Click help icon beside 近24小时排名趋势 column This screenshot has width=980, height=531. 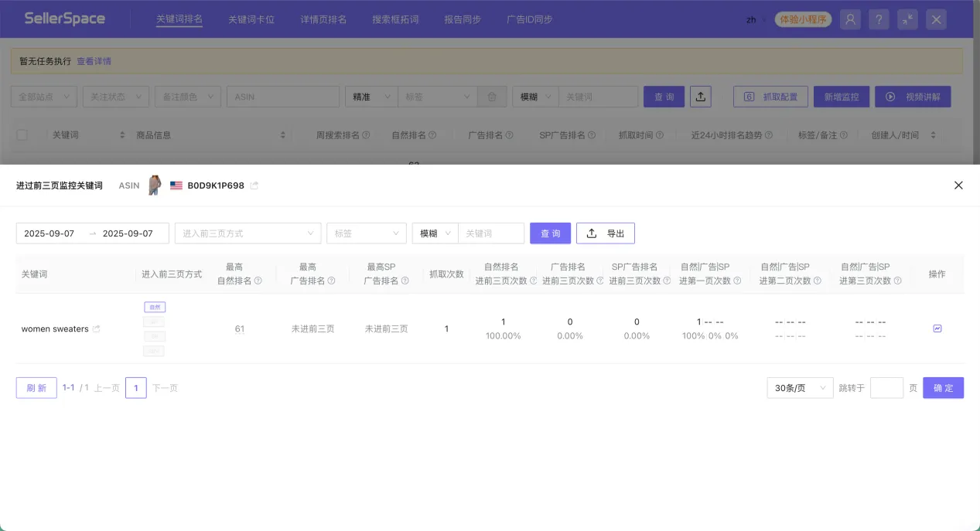768,135
